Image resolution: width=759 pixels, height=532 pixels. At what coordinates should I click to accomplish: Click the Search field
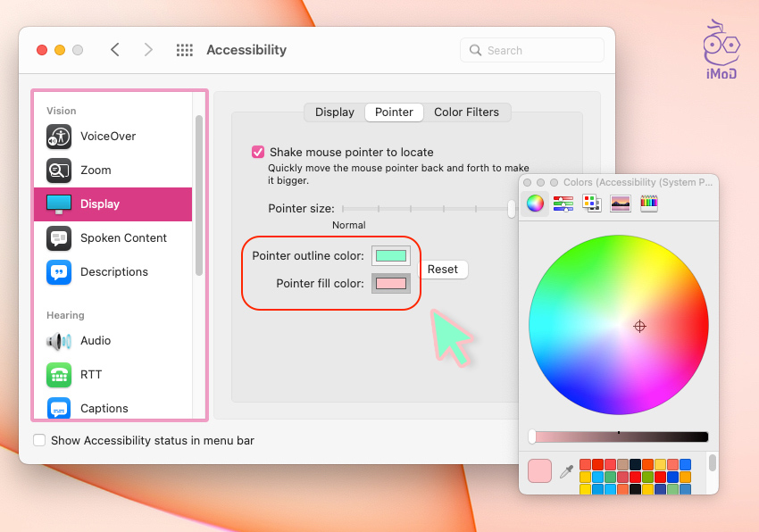(532, 51)
